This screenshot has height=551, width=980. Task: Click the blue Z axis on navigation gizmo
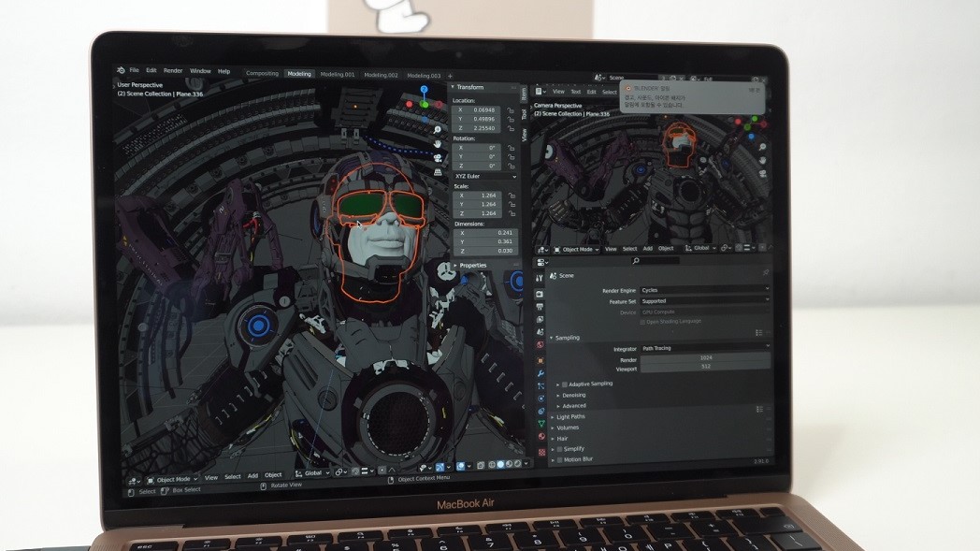click(424, 90)
